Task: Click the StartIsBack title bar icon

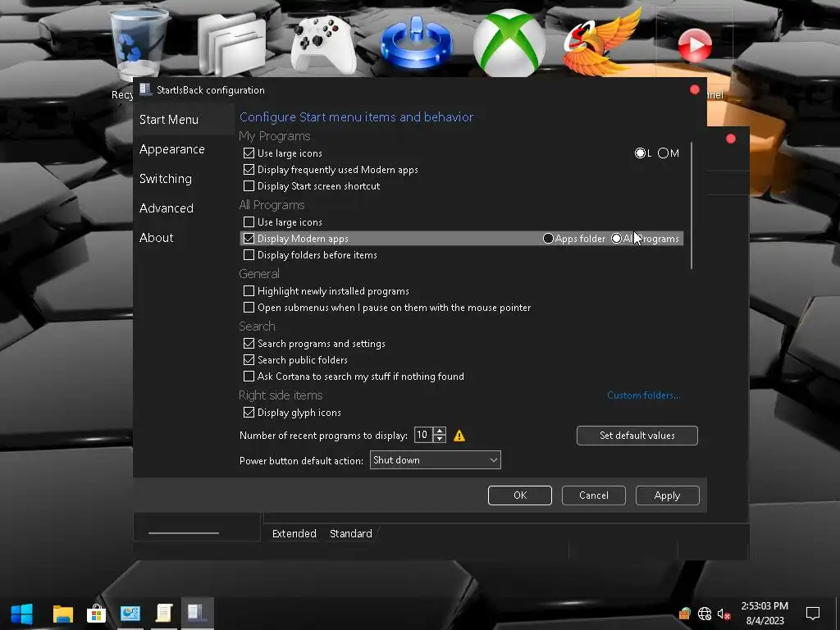Action: point(145,89)
